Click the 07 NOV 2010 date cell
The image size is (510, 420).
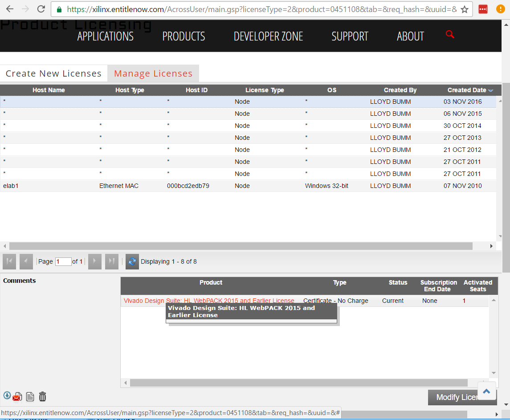(462, 186)
